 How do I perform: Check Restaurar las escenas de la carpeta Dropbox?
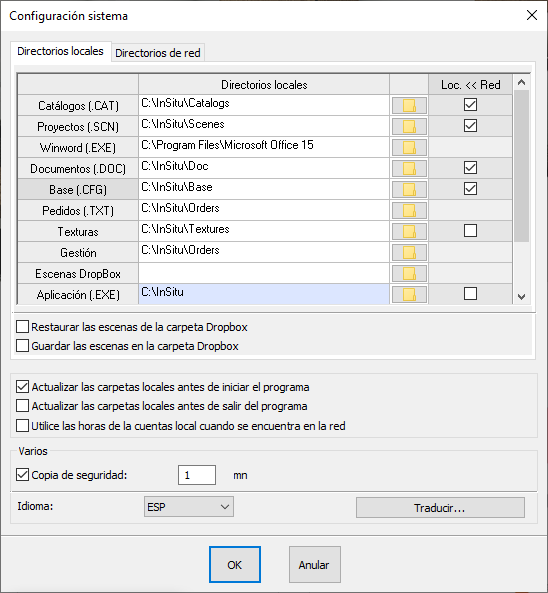pyautogui.click(x=22, y=327)
